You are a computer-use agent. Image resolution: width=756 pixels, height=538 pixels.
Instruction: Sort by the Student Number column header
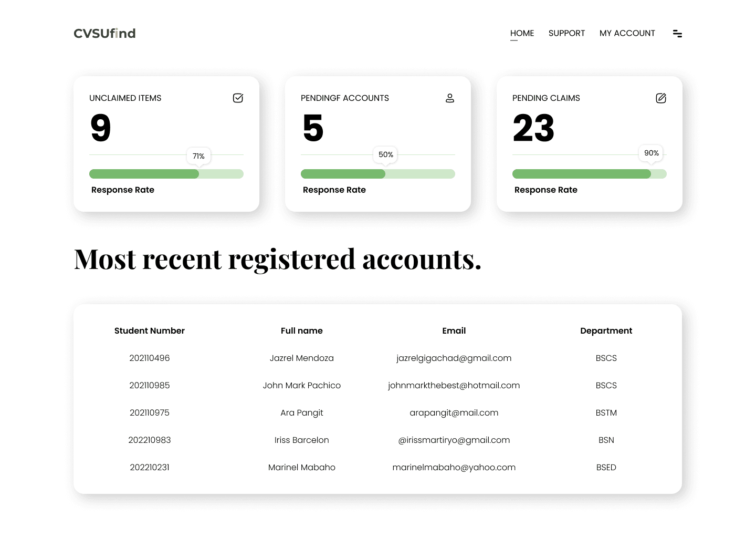[150, 330]
